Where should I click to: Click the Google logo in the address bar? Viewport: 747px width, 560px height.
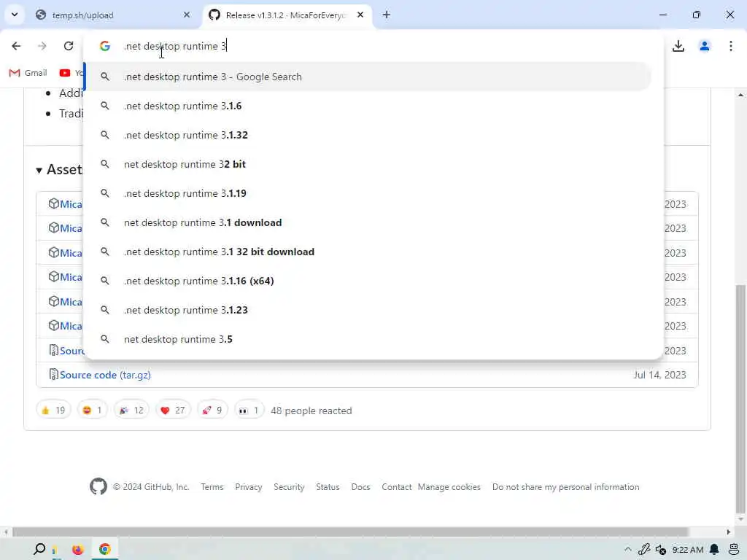coord(105,46)
